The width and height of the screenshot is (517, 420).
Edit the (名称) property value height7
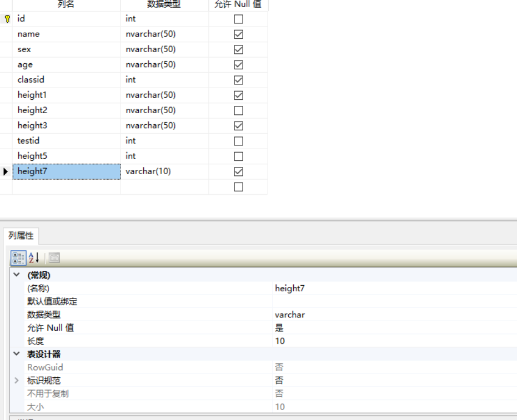pyautogui.click(x=395, y=289)
